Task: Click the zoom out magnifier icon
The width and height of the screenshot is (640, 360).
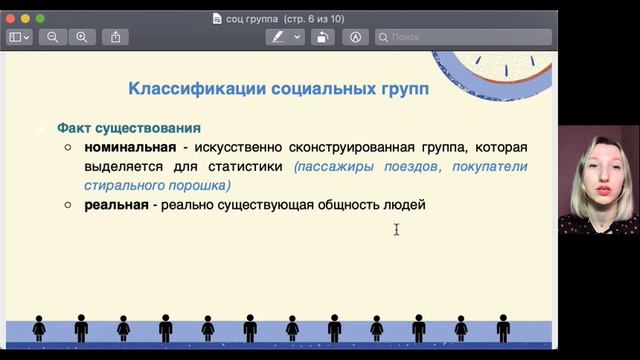Action: tap(53, 37)
